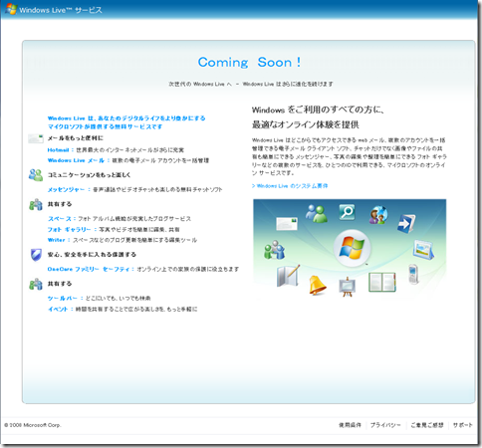Image resolution: width=482 pixels, height=448 pixels.
Task: Click the envelope icon in the illustration
Action: point(287,224)
